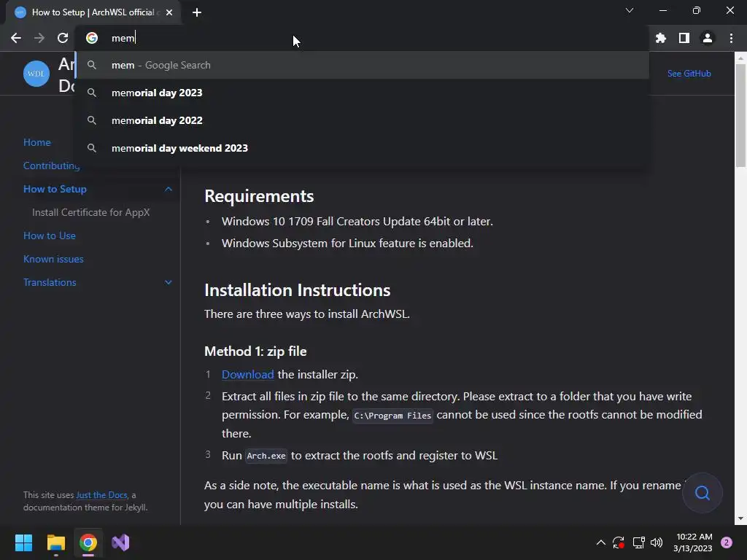Image resolution: width=747 pixels, height=560 pixels.
Task: Open a new browser tab
Action: pyautogui.click(x=197, y=12)
